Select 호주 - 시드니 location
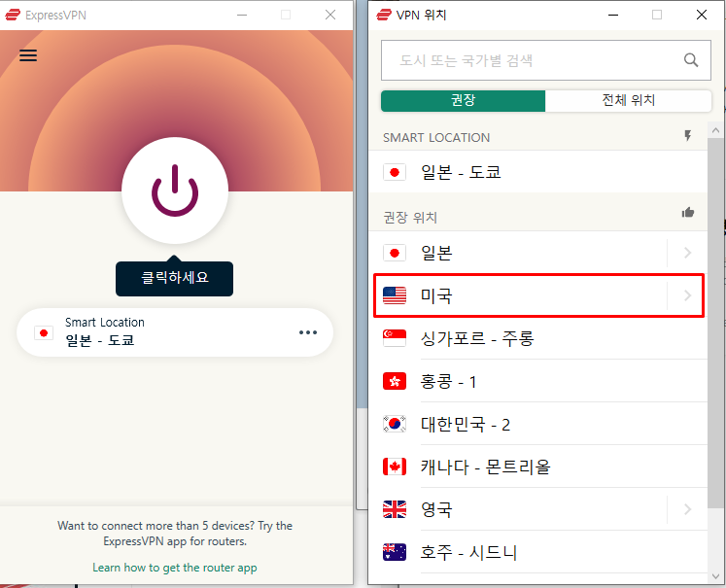The width and height of the screenshot is (726, 588). [538, 552]
